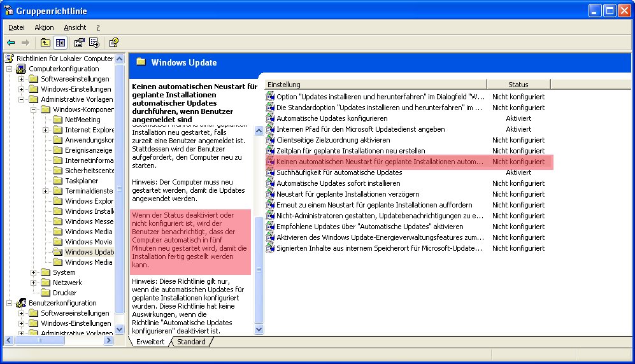Viewport: 635px width, 364px height.
Task: Open the Ansicht menu
Action: [x=75, y=27]
